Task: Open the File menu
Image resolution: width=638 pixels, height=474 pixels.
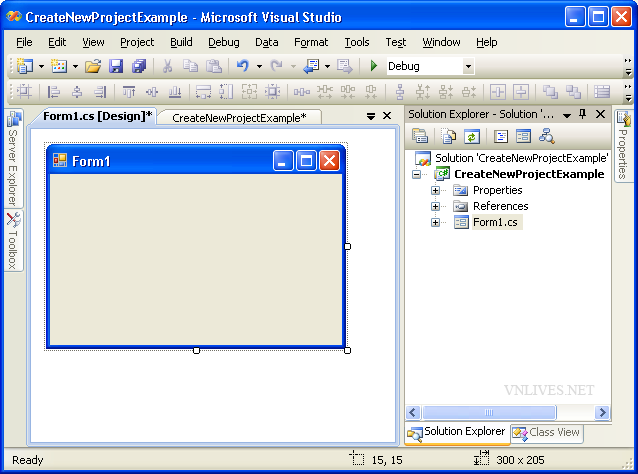Action: (24, 42)
